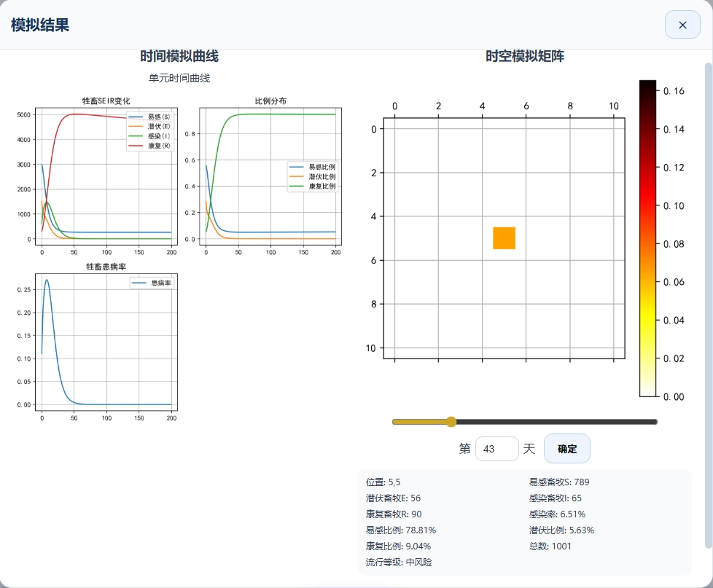
Task: Click the day number input field
Action: click(x=496, y=449)
